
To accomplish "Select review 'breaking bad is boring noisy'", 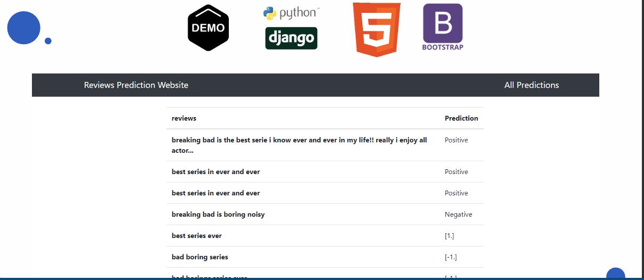I will tap(218, 215).
